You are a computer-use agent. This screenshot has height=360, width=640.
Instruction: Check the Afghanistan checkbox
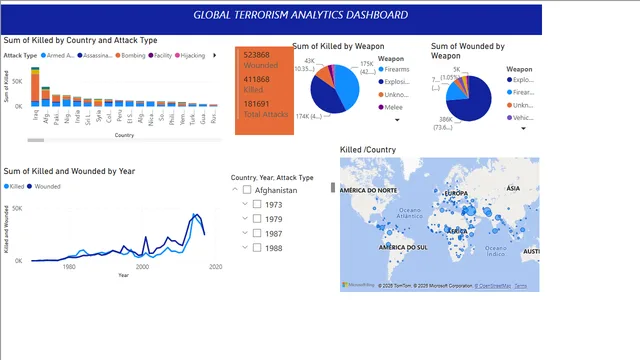click(247, 190)
